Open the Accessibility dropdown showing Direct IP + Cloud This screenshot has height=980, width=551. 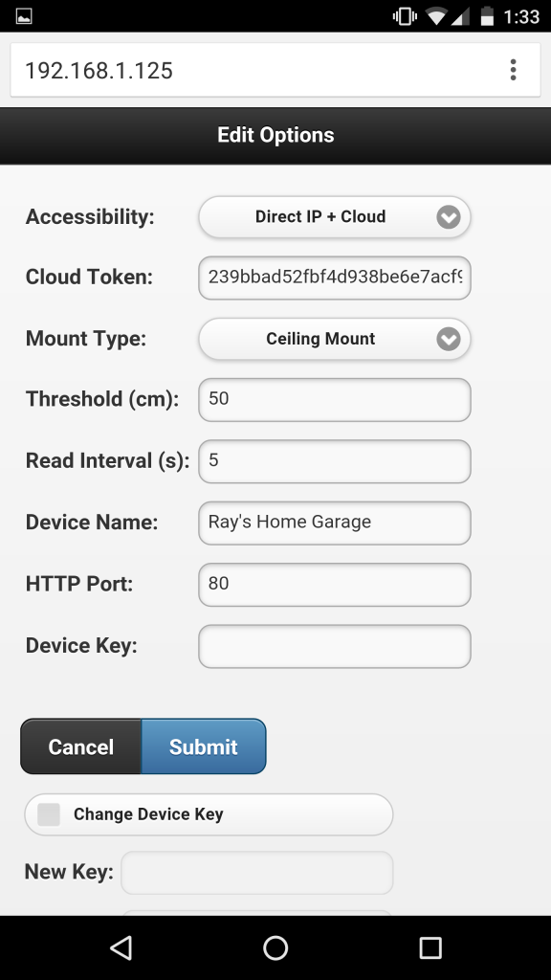click(x=334, y=217)
